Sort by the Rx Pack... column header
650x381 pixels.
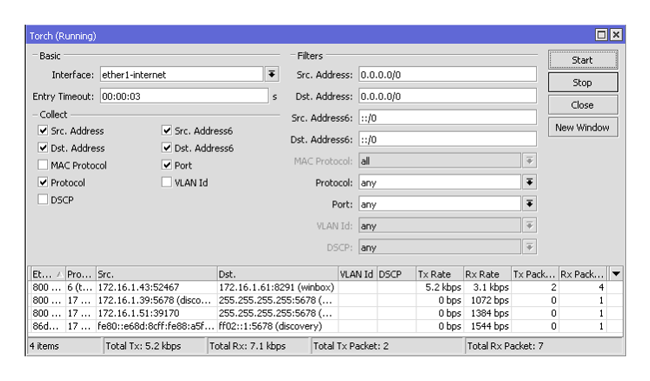pyautogui.click(x=582, y=274)
